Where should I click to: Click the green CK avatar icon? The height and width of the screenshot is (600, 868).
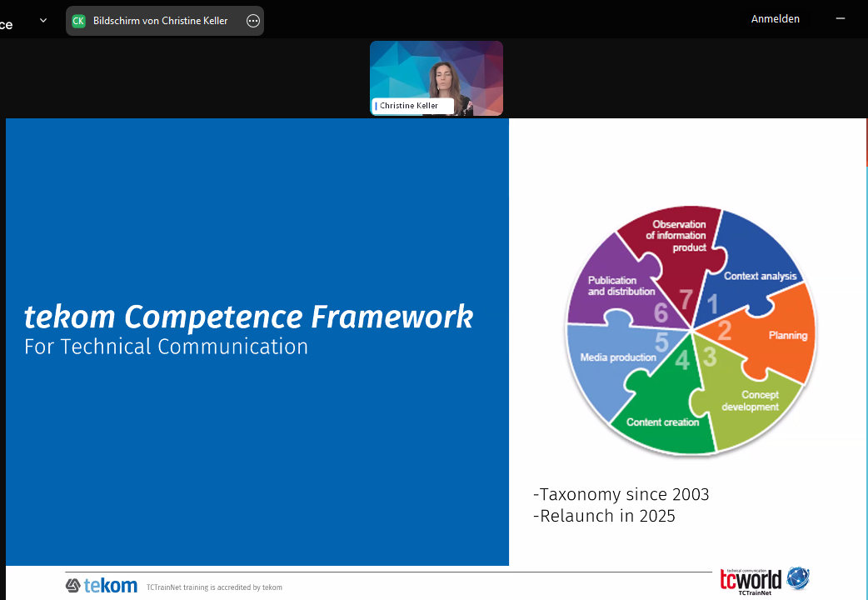(78, 21)
